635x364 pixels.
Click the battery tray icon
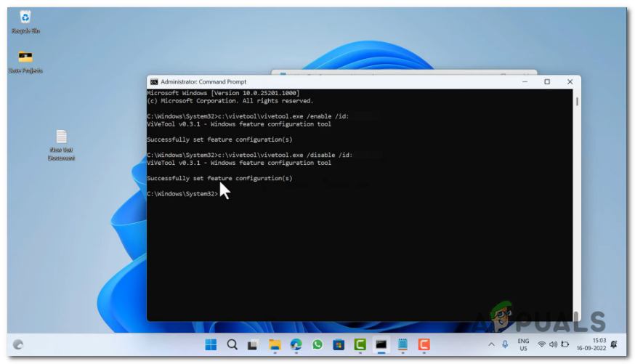pos(565,344)
